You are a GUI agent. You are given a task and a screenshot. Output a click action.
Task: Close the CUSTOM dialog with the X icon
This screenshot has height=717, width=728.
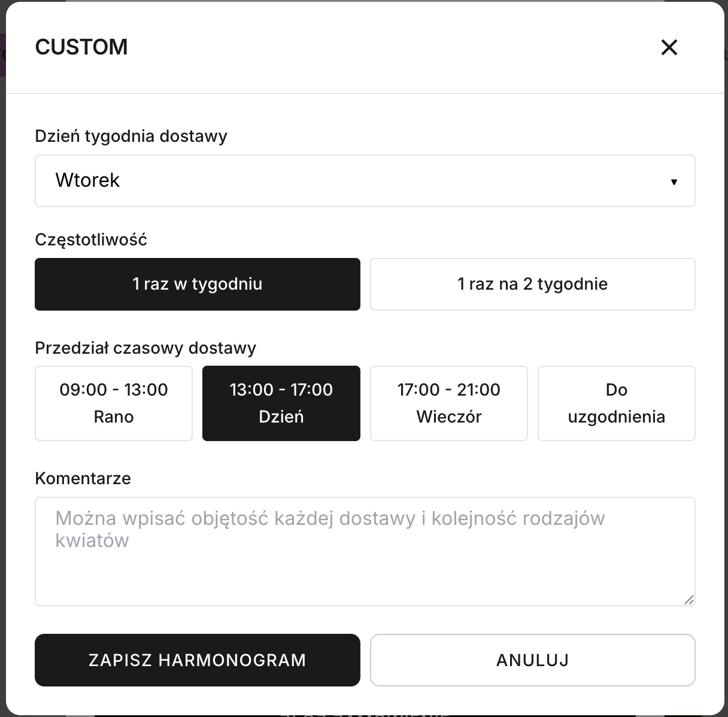[x=669, y=47]
